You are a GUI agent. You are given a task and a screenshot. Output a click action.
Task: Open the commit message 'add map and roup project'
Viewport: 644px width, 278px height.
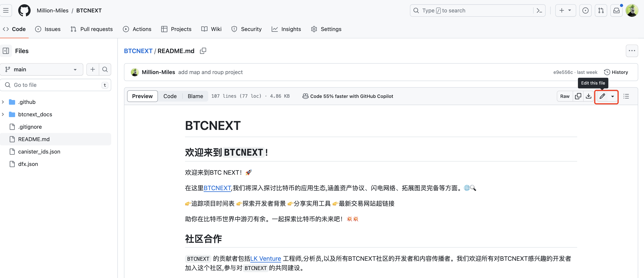point(210,72)
